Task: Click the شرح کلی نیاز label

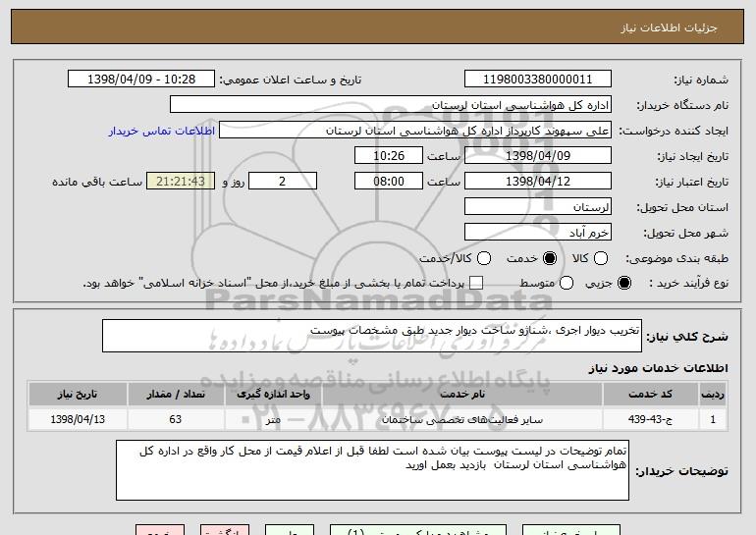Action: [x=687, y=337]
